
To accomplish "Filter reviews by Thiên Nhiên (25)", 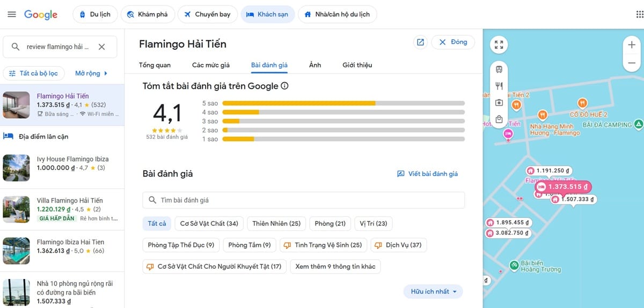I will click(276, 223).
